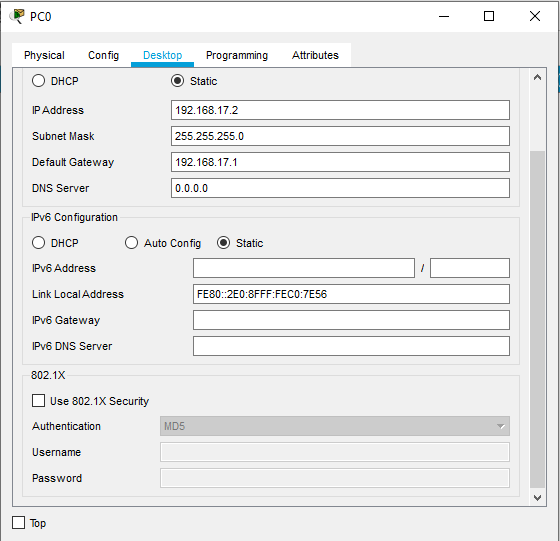The height and width of the screenshot is (541, 560).
Task: Focus the IPv6 prefix length field
Action: [470, 268]
